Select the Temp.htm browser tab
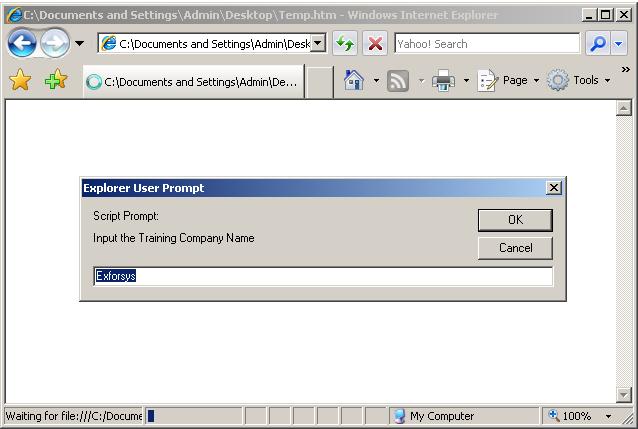 click(x=192, y=82)
